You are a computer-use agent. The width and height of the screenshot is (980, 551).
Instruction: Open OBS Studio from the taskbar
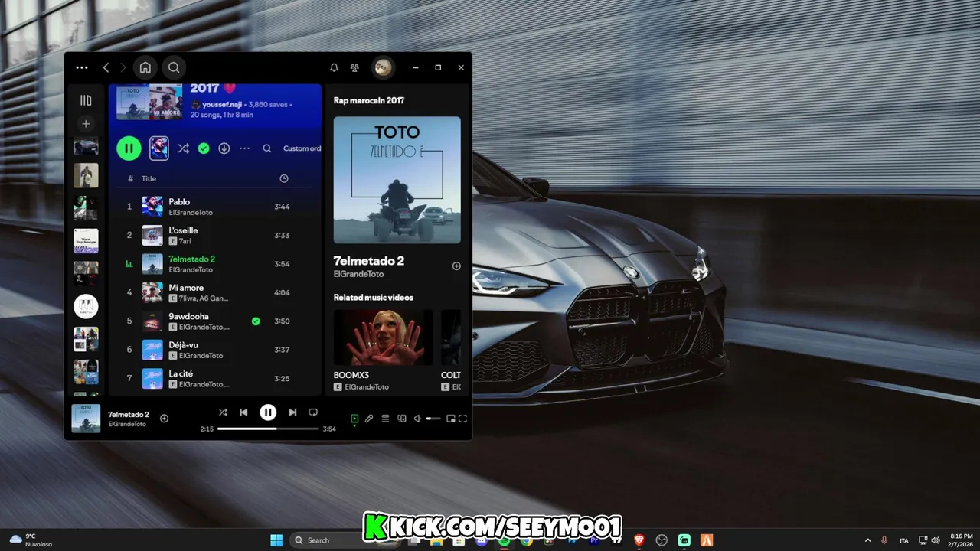(661, 540)
